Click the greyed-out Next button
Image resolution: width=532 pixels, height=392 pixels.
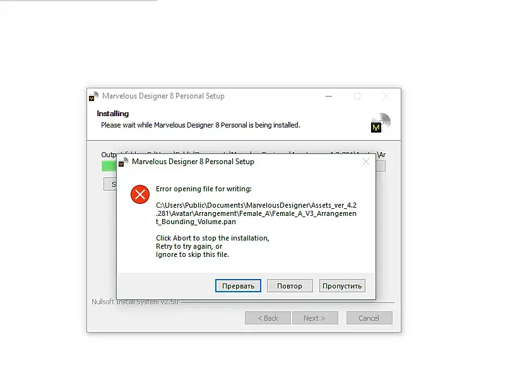(315, 318)
